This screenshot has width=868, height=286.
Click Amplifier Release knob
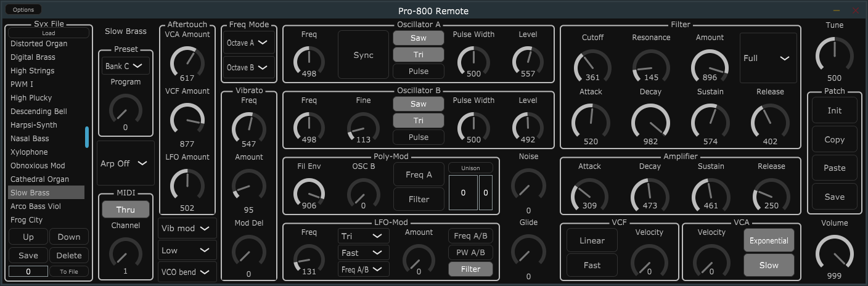click(771, 193)
